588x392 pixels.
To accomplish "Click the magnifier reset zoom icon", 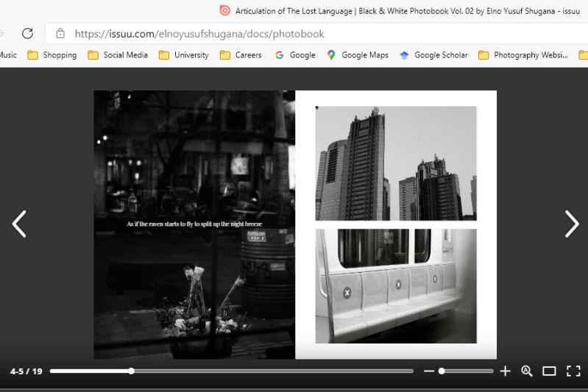I will 527,371.
